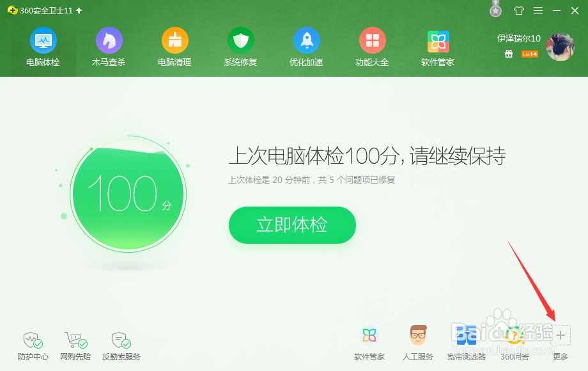This screenshot has width=588, height=371.
Task: Open 功能大全 grid tab
Action: point(372,47)
